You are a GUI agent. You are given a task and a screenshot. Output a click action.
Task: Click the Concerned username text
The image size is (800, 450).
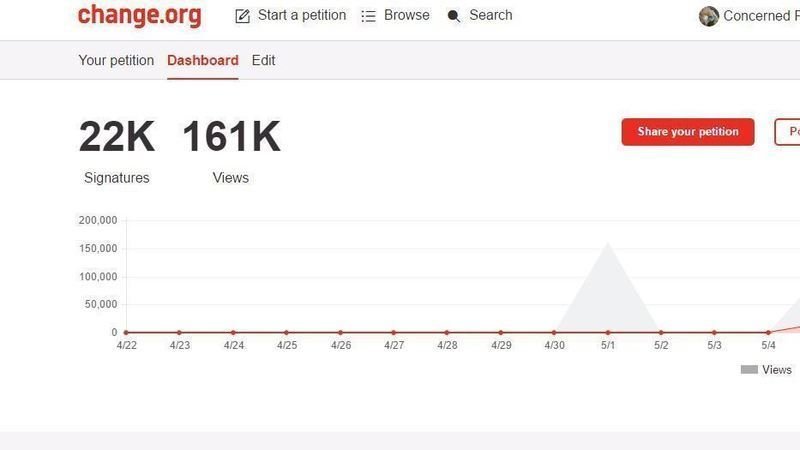760,16
